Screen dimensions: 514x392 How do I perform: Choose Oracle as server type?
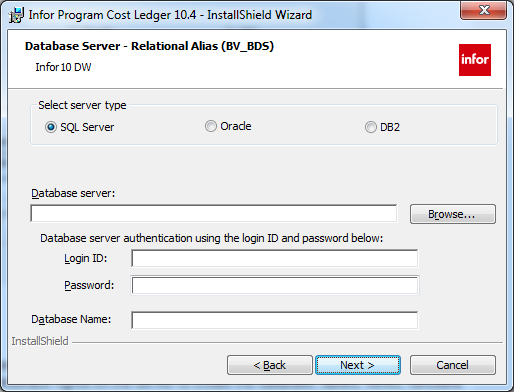(211, 126)
